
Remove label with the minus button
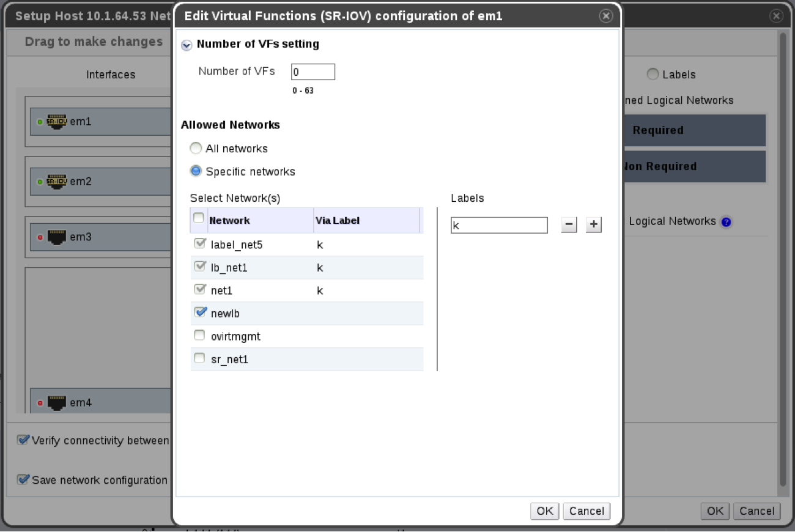569,225
